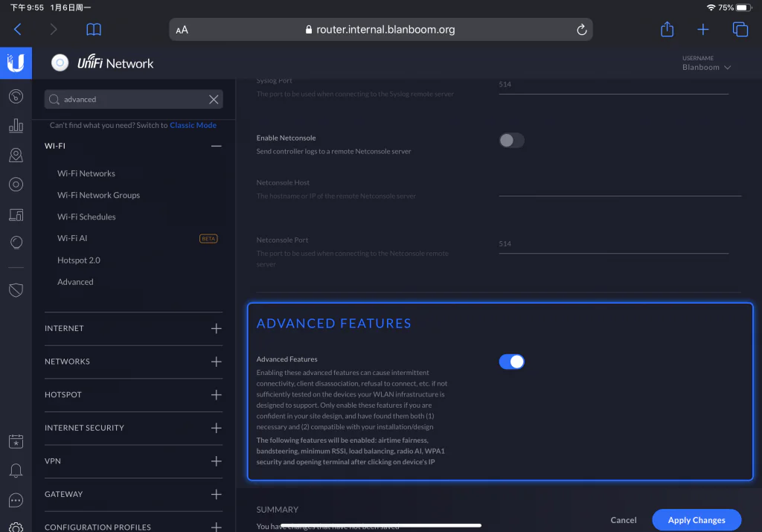Click the ADVANCED FEATURES heading
This screenshot has height=532, width=762.
pyautogui.click(x=333, y=324)
